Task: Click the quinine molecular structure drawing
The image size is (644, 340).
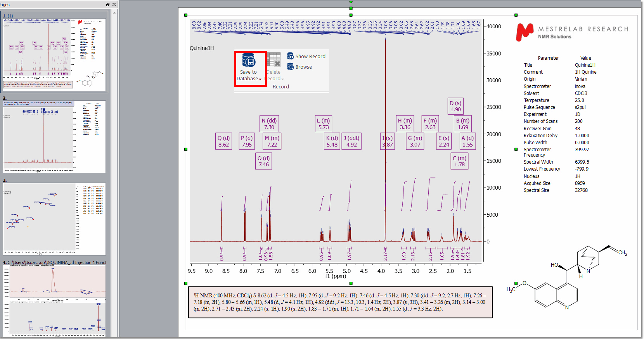Action: point(567,278)
